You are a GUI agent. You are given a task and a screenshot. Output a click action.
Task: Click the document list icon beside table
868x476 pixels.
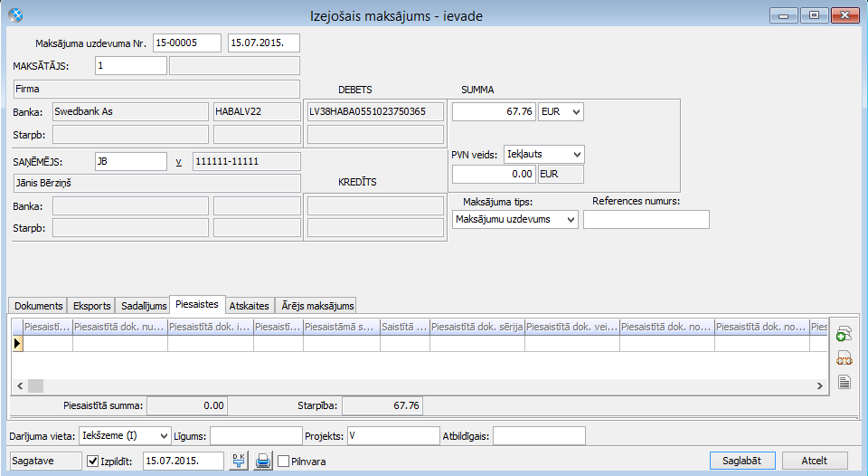(x=844, y=382)
